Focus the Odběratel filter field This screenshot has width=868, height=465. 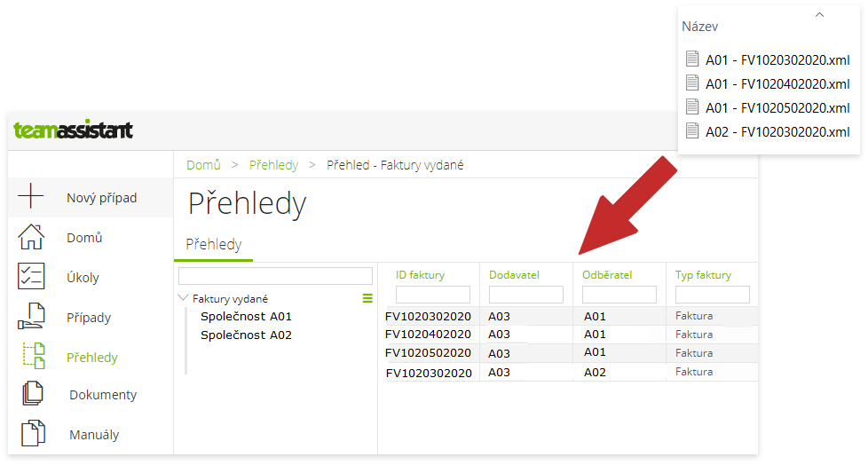[619, 295]
